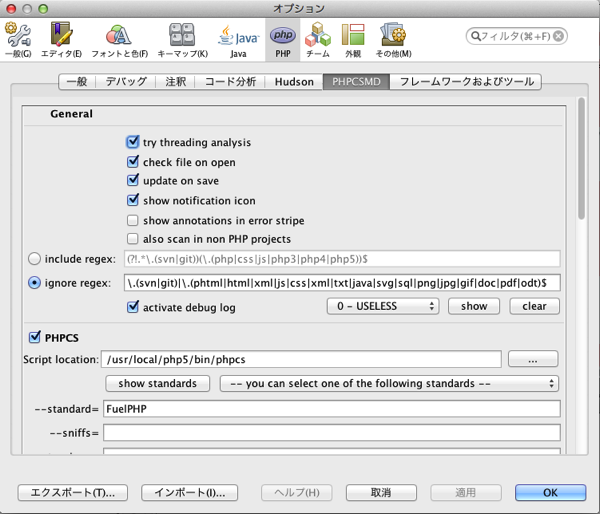Open the Java options category
600x514 pixels.
(x=238, y=40)
